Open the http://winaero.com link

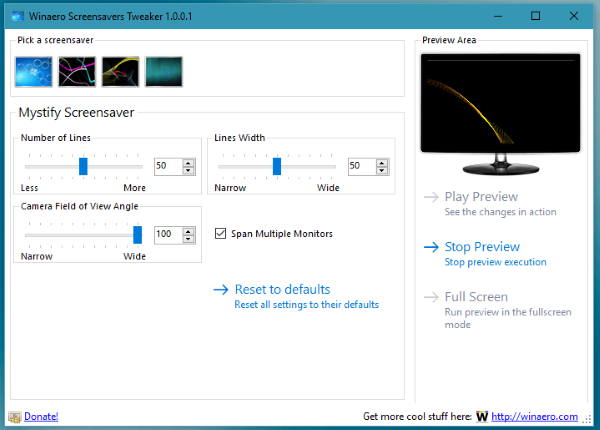pyautogui.click(x=534, y=416)
